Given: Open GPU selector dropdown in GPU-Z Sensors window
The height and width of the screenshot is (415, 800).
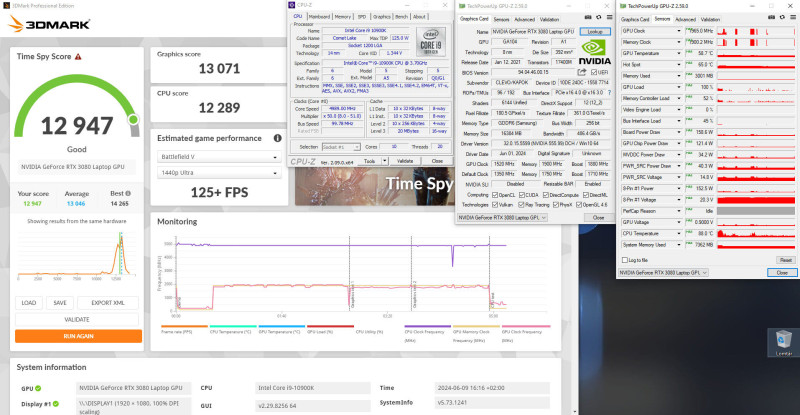Looking at the screenshot, I should click(x=664, y=273).
